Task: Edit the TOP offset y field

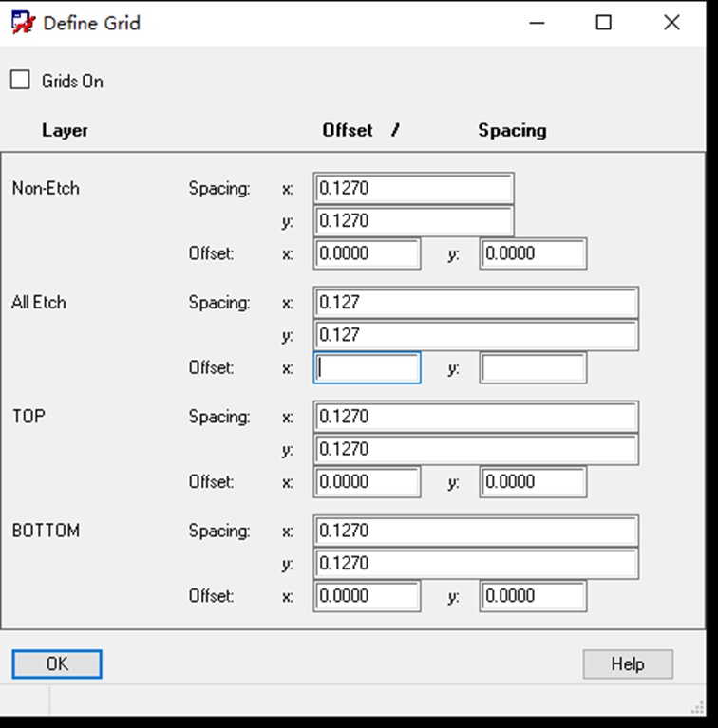Action: coord(533,482)
